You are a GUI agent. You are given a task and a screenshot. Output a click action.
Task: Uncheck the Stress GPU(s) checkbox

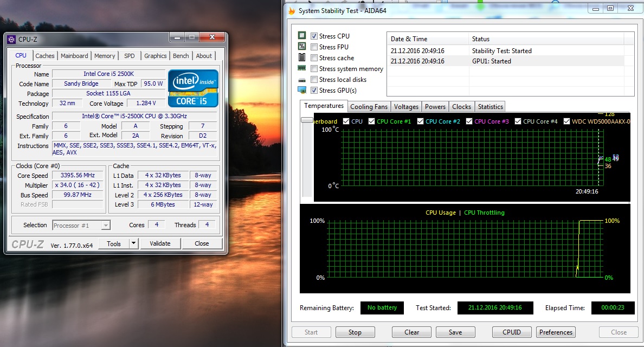[x=314, y=91]
